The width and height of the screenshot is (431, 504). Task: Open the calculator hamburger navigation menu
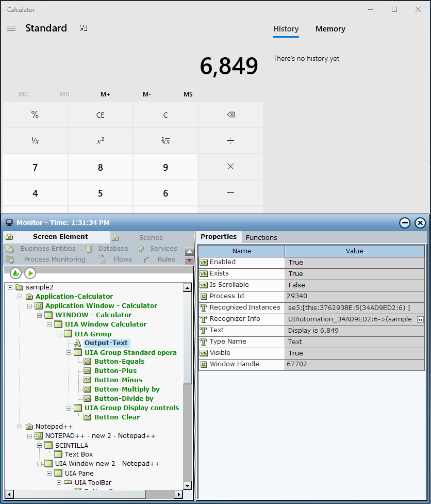tap(11, 28)
